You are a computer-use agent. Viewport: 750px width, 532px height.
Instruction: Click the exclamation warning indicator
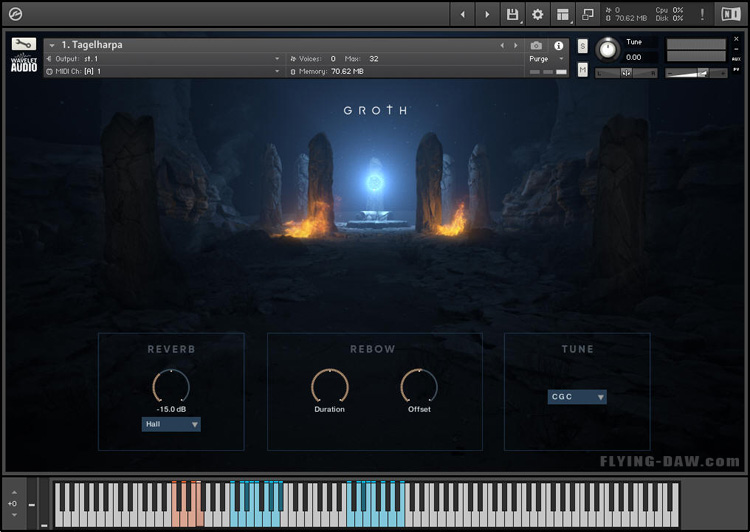702,15
